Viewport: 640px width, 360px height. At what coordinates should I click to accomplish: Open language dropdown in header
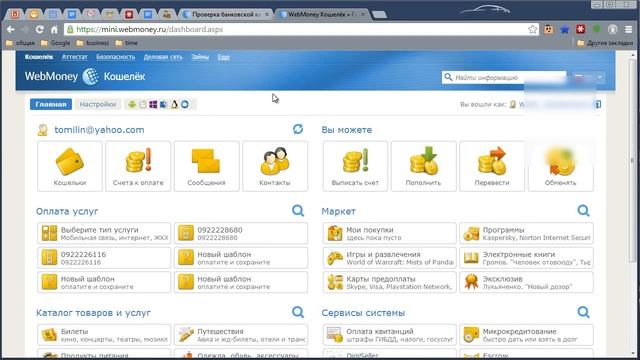[x=588, y=77]
